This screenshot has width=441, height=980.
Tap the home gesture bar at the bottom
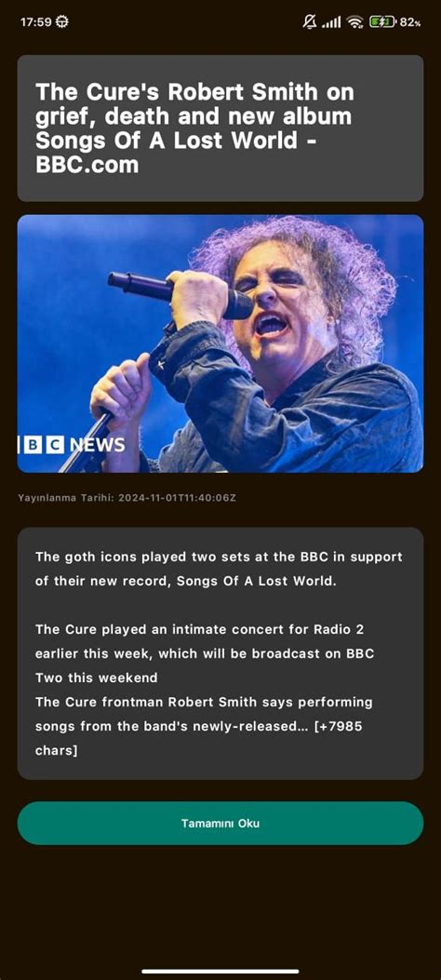pyautogui.click(x=220, y=972)
